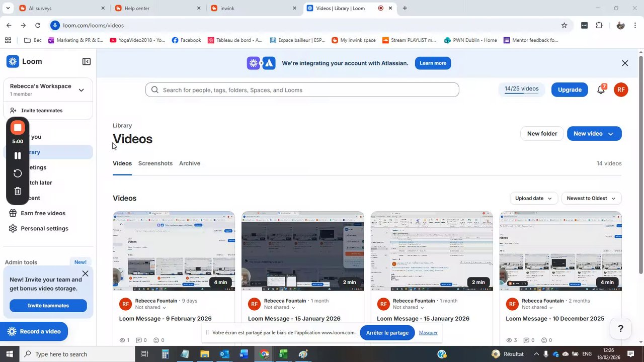Open the browser extensions puzzle icon
The image size is (644, 362).
(x=599, y=25)
